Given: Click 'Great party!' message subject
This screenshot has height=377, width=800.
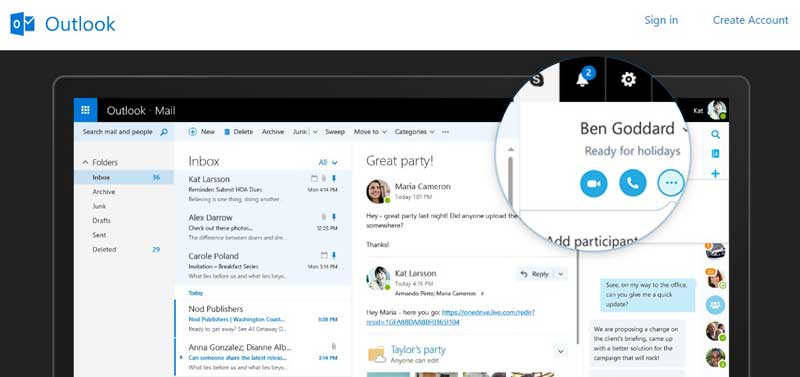Looking at the screenshot, I should (399, 161).
